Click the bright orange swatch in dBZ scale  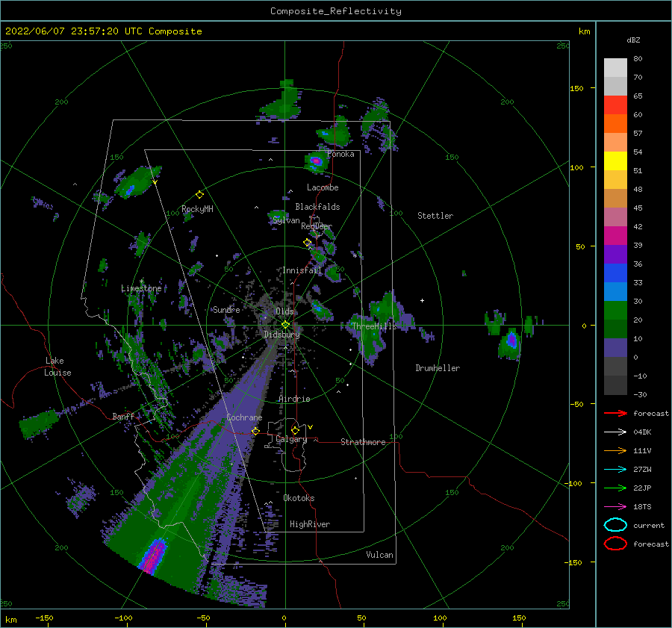point(615,124)
